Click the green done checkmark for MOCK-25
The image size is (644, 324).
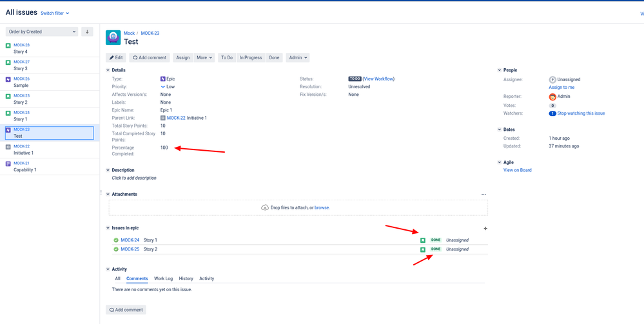(116, 249)
